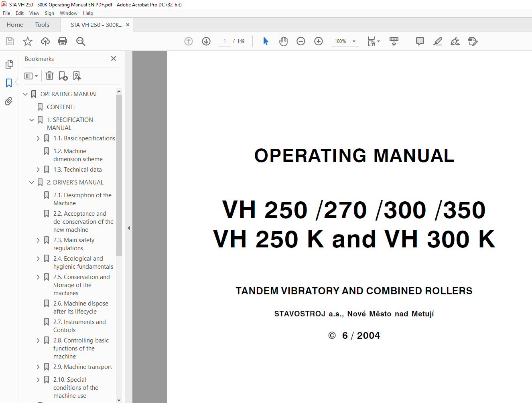Viewport: 532px width, 403px height.
Task: Expand 2.4. Ecological and hygienic fundamentals
Action: 38,259
